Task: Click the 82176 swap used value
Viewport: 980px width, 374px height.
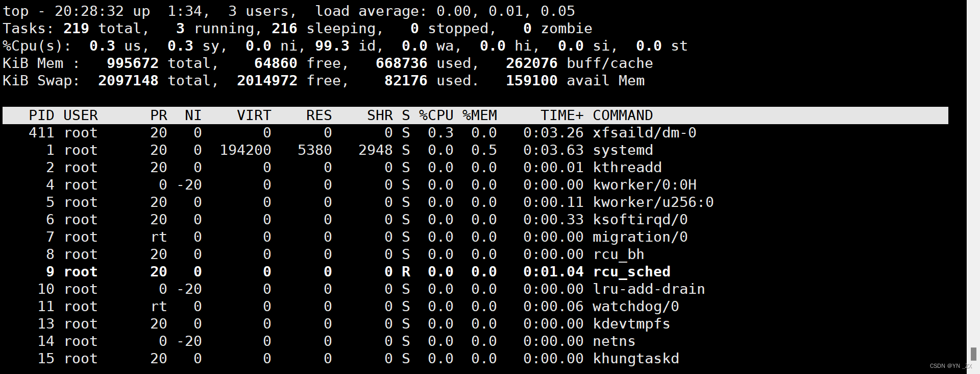Action: [x=406, y=81]
